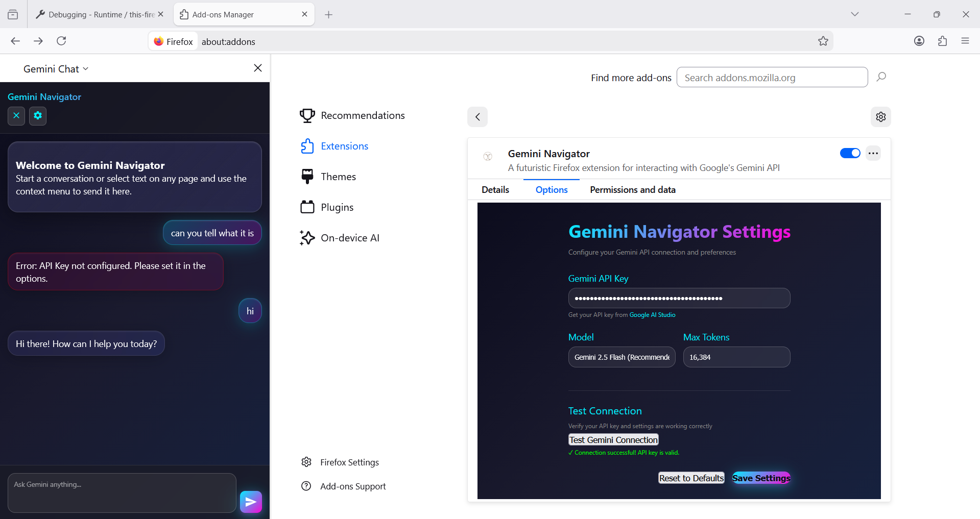980x519 pixels.
Task: Open Firefox Settings from the sidebar
Action: pos(340,462)
